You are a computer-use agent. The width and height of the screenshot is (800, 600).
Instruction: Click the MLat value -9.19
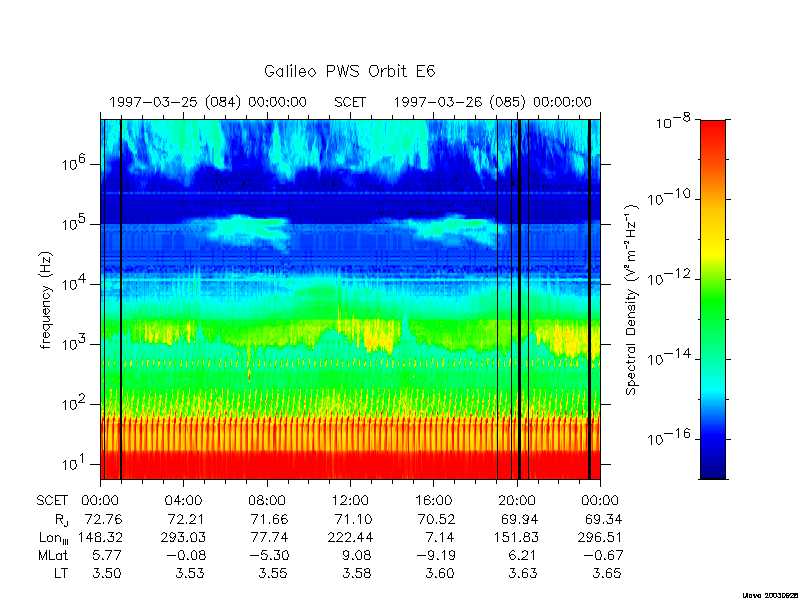pos(435,555)
